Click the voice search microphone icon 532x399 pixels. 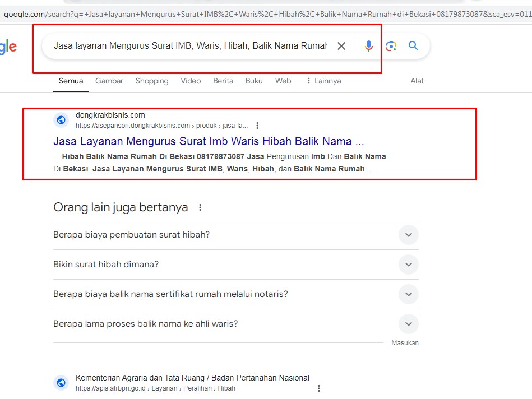tap(368, 46)
